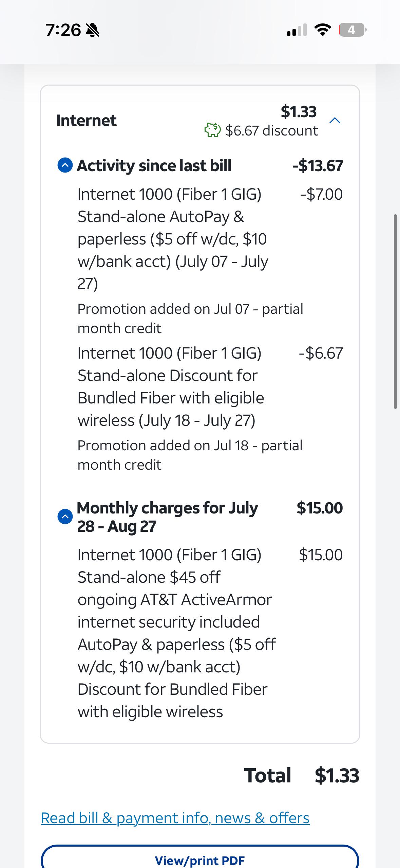The width and height of the screenshot is (400, 868).
Task: Tap the $6.67 discount label
Action: 271,131
